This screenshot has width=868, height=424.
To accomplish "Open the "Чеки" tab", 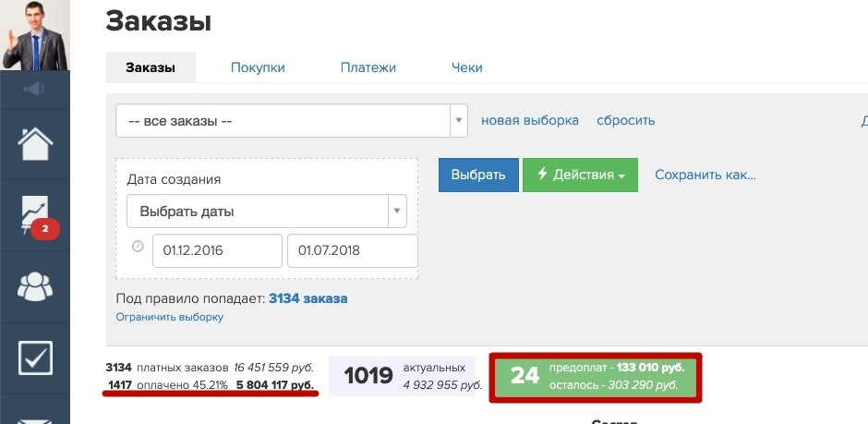I will 466,67.
